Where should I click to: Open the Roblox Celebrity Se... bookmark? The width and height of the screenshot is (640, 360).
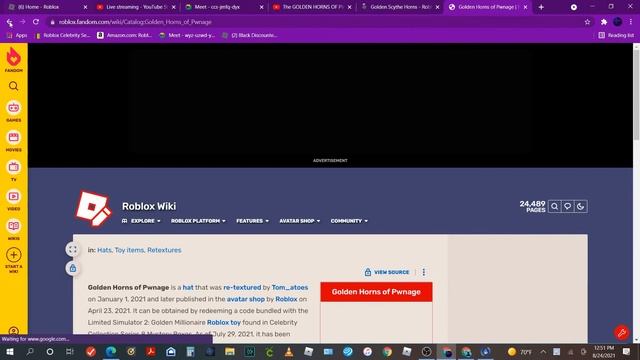62,36
